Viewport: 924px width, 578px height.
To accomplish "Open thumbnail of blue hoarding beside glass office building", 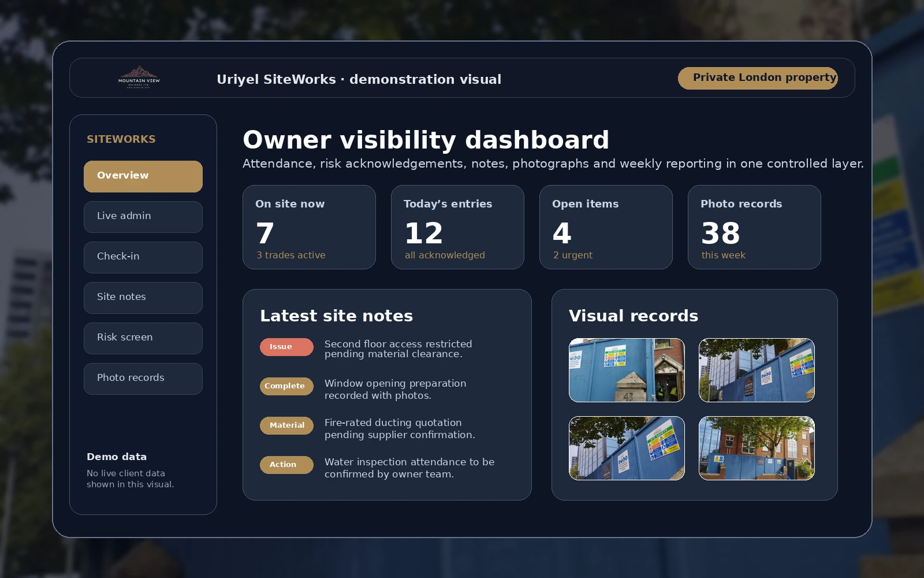I will 757,370.
